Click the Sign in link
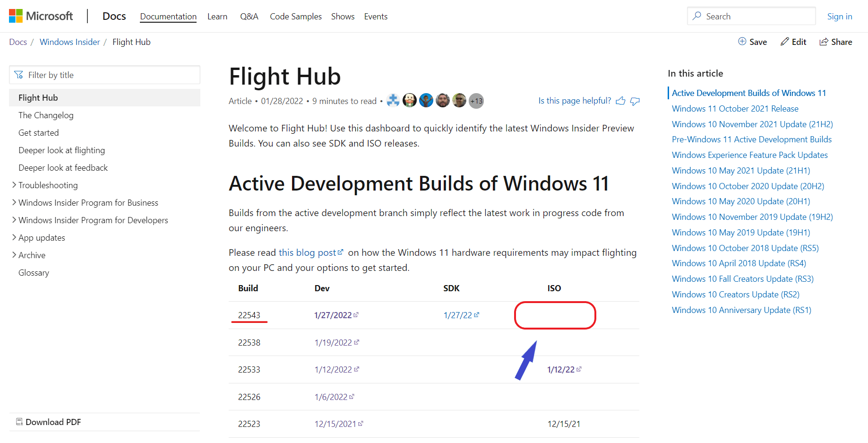This screenshot has width=868, height=443. pyautogui.click(x=840, y=17)
